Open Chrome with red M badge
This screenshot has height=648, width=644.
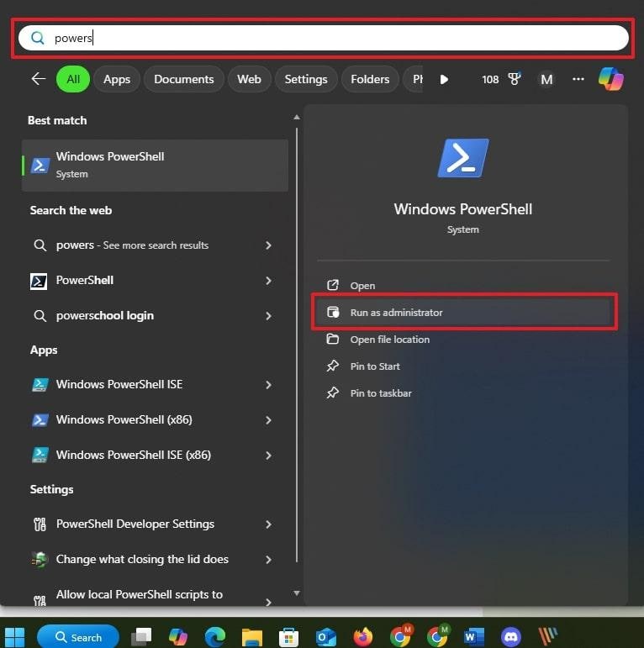tap(401, 635)
